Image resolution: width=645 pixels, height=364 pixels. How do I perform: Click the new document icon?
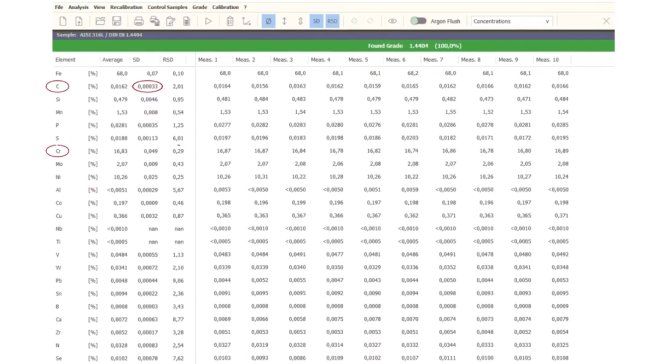click(63, 21)
